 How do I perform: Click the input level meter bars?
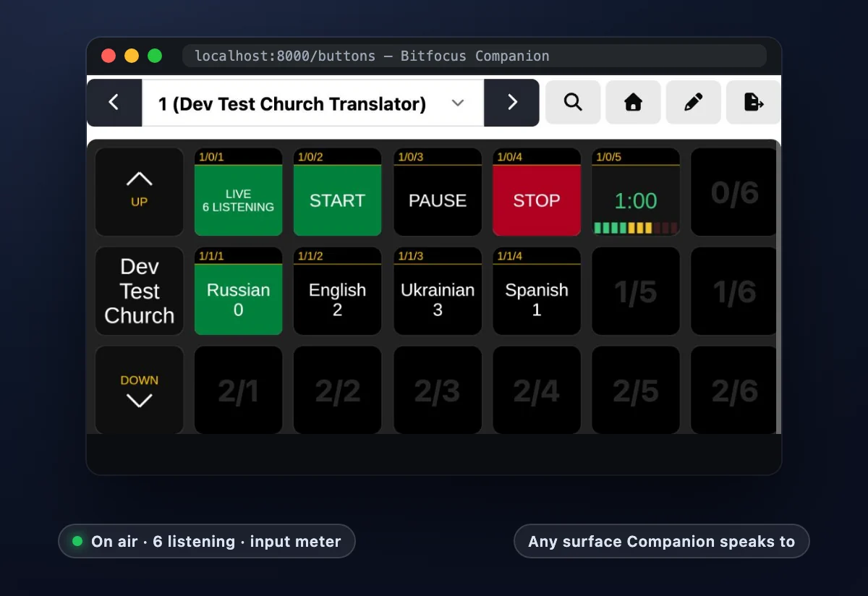(635, 228)
